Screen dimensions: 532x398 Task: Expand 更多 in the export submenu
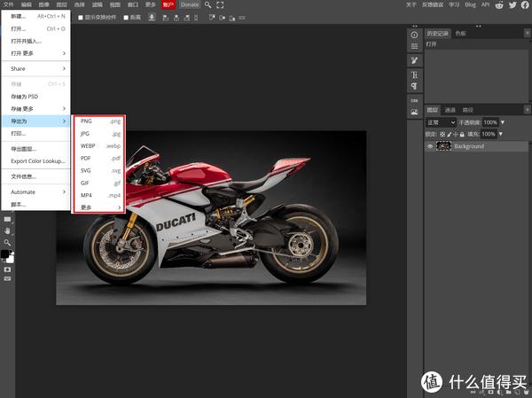98,207
